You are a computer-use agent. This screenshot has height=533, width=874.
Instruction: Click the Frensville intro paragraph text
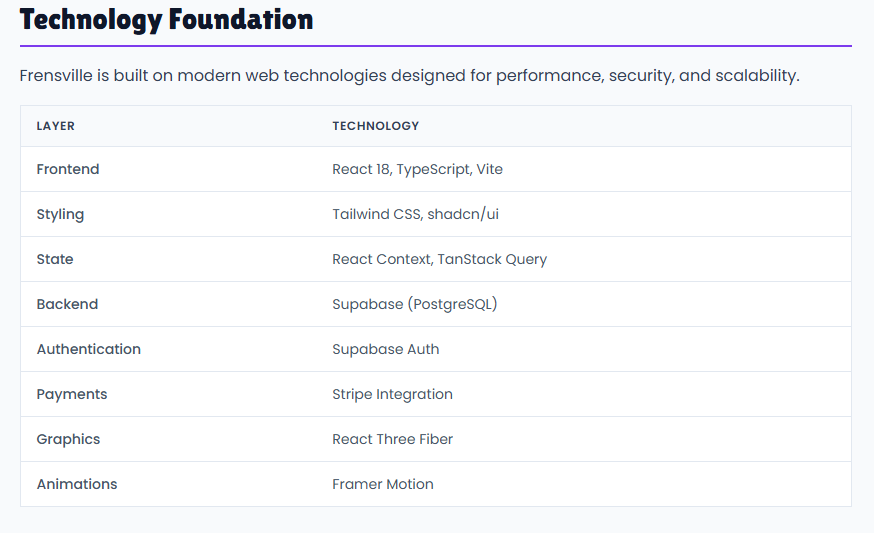pos(410,76)
